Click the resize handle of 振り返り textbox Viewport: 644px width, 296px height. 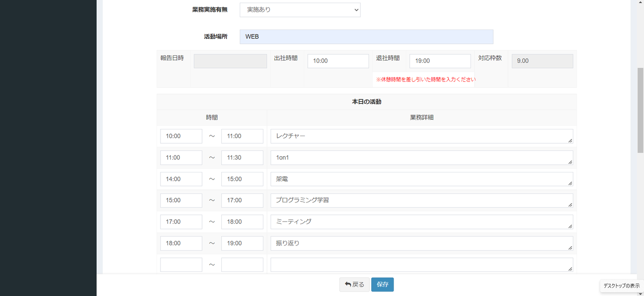[x=570, y=248]
